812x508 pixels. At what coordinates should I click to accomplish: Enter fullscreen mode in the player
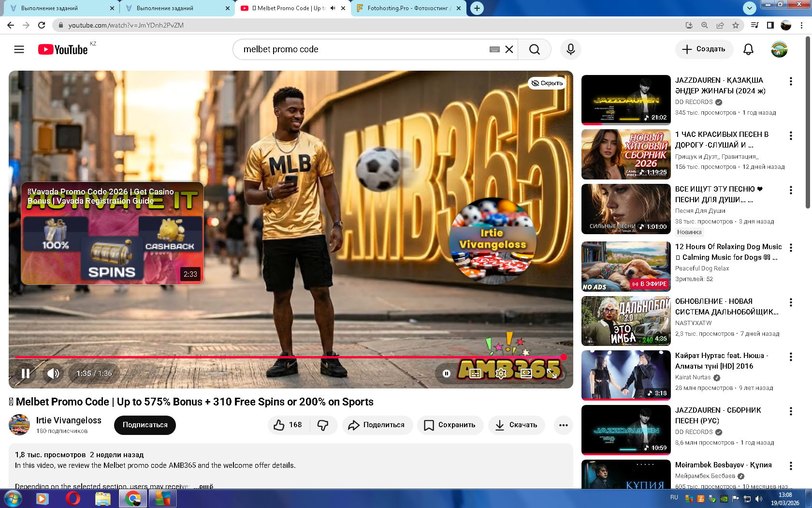[551, 374]
